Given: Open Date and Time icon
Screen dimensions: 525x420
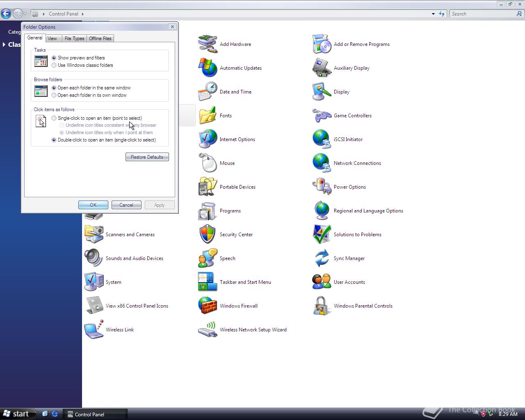Looking at the screenshot, I should 208,92.
